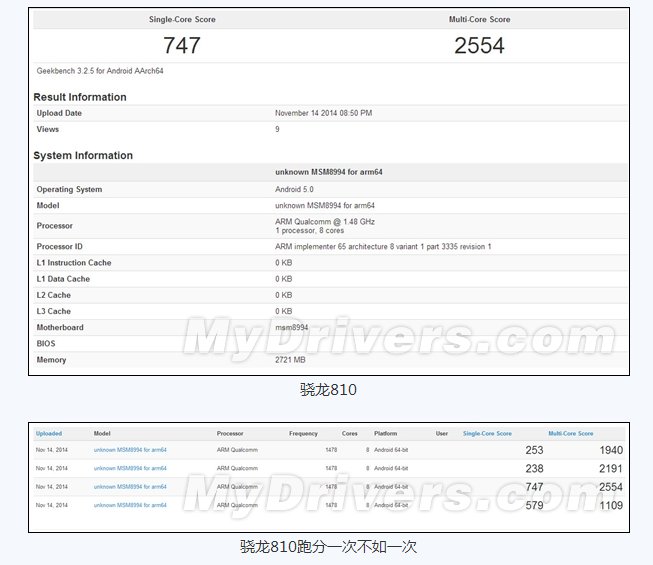
Task: Select the 253 single-core score in list
Action: tap(534, 450)
